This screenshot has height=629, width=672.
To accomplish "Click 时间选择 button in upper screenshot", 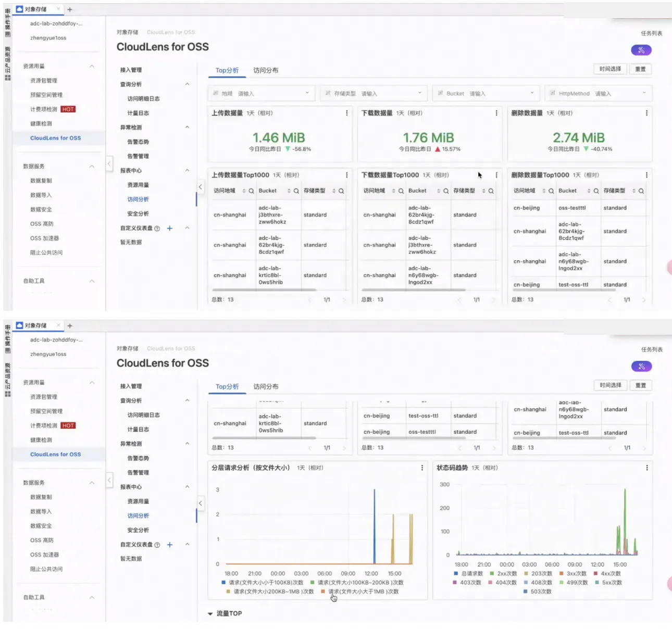I will click(x=610, y=69).
